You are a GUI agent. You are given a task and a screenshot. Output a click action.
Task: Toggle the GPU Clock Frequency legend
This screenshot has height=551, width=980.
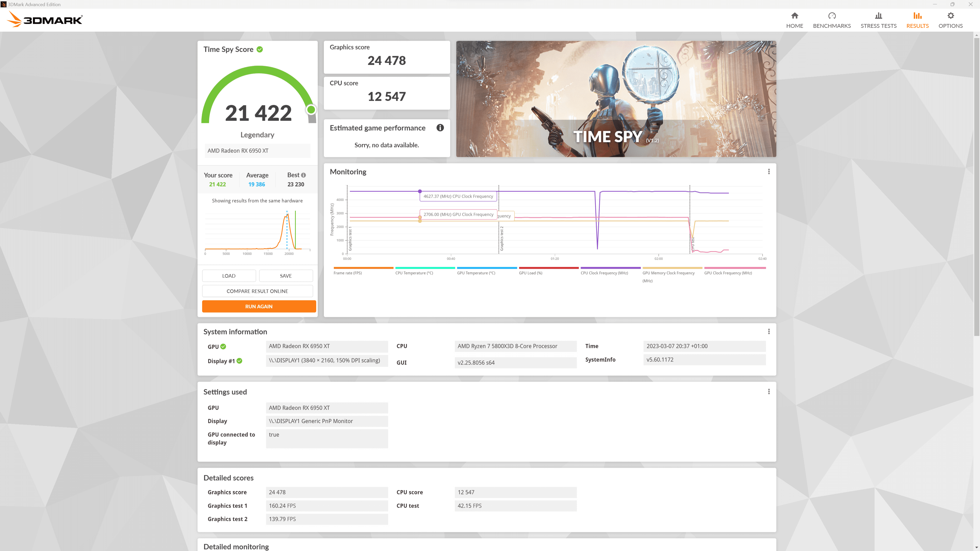click(735, 271)
